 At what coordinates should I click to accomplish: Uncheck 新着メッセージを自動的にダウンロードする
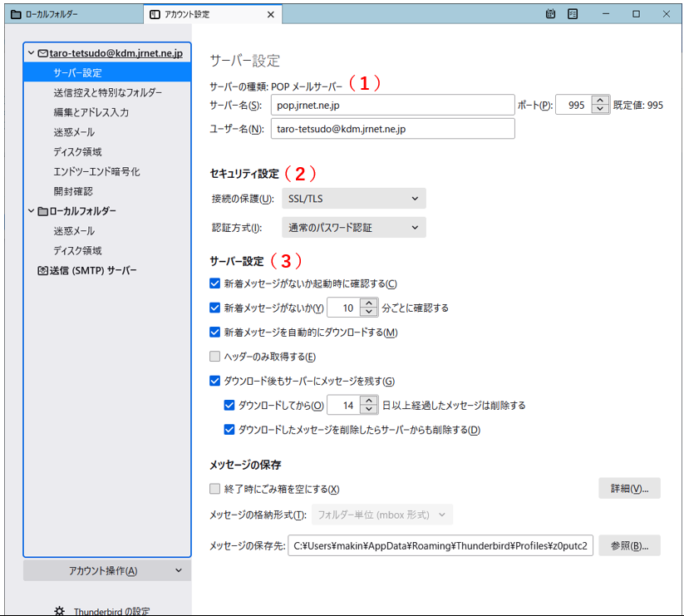pyautogui.click(x=215, y=333)
